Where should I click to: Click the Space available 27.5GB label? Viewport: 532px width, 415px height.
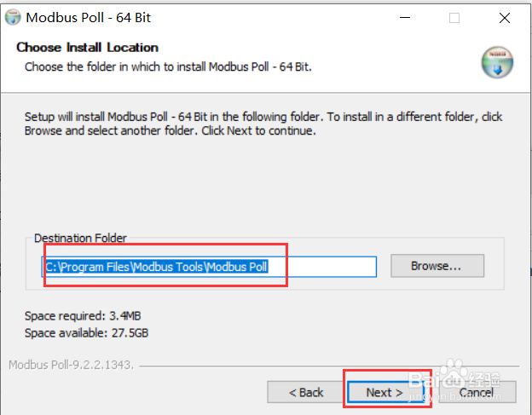(86, 333)
